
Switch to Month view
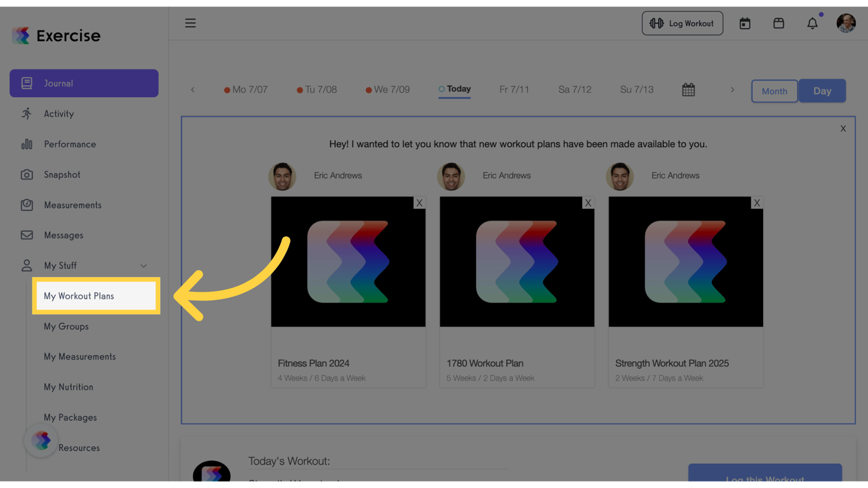(775, 91)
